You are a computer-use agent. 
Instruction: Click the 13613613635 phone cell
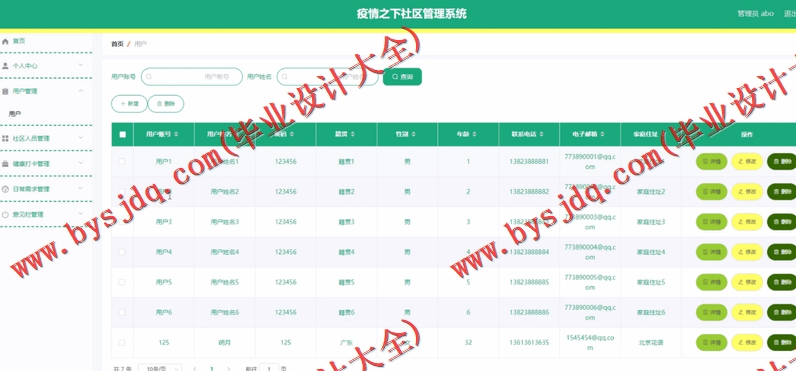pos(529,343)
